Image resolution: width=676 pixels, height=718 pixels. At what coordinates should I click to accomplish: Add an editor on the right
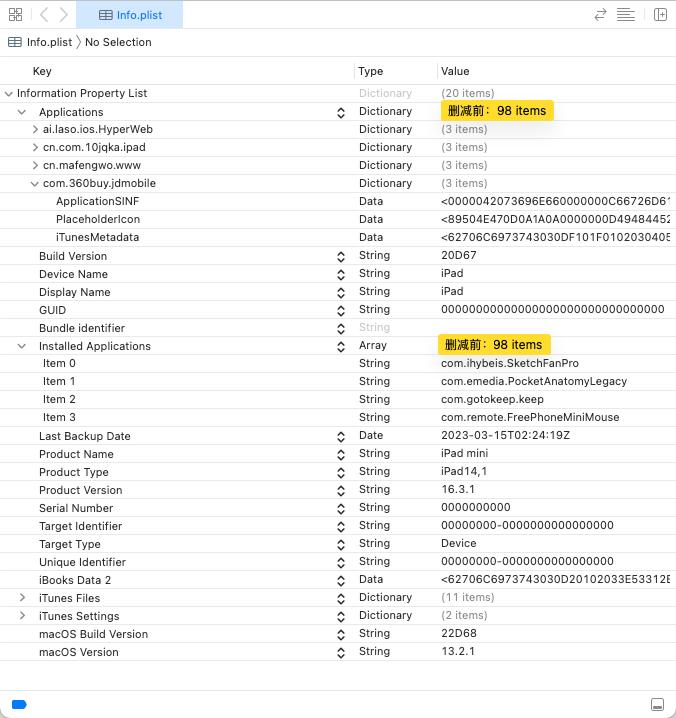coord(660,15)
